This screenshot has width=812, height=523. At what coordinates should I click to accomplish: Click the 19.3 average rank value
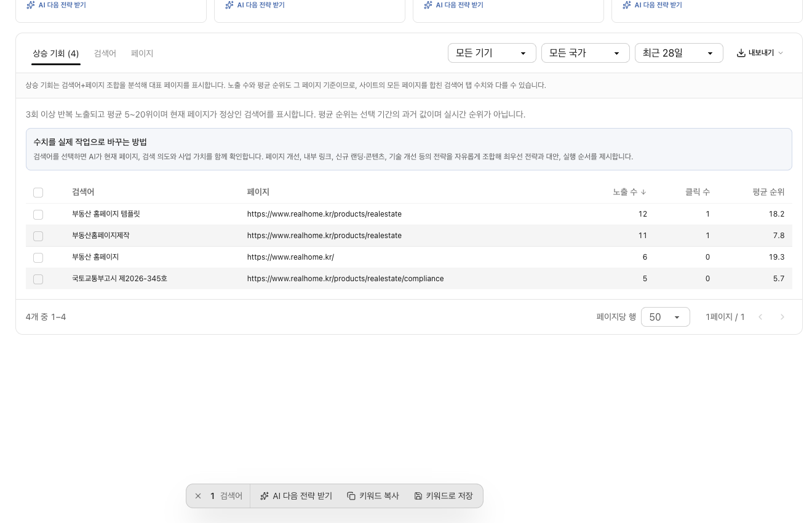tap(776, 257)
